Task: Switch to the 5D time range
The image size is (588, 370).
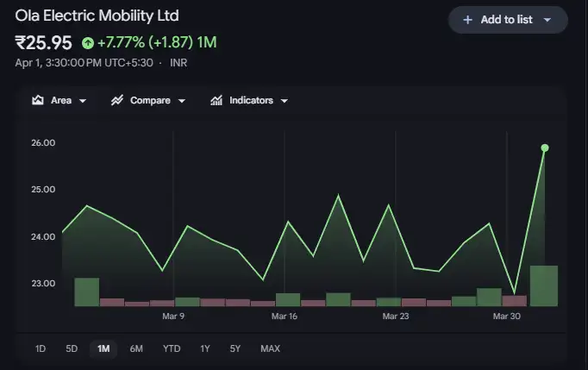Action: pos(72,348)
